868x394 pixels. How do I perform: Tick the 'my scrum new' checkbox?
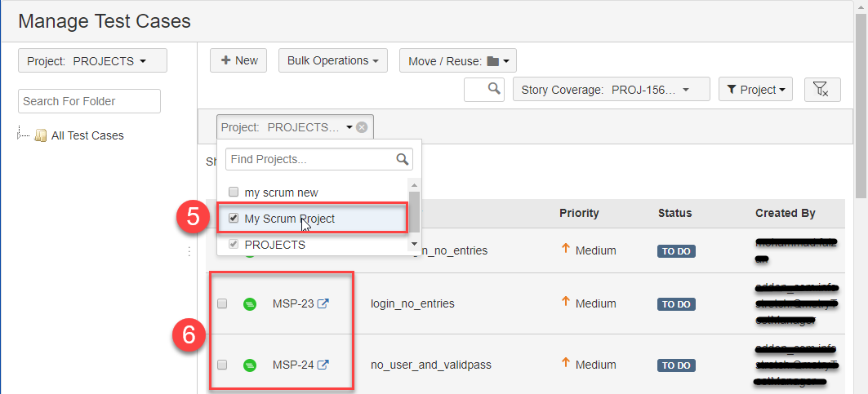point(234,192)
